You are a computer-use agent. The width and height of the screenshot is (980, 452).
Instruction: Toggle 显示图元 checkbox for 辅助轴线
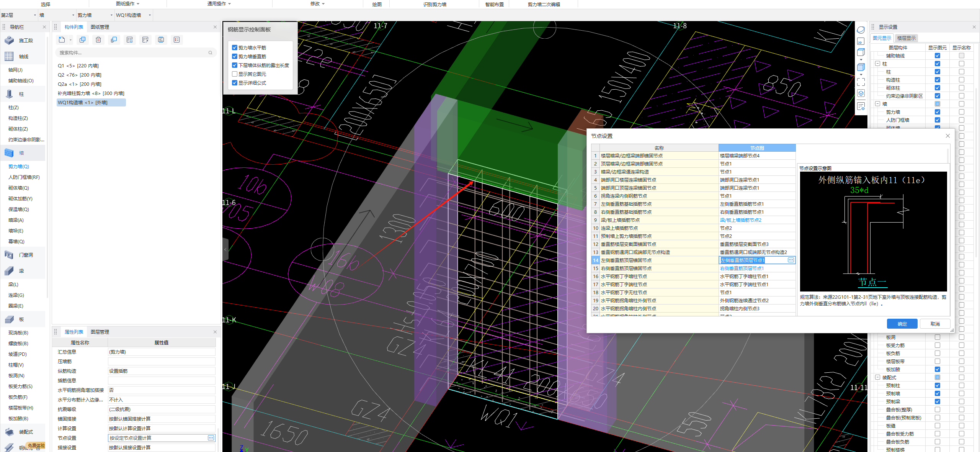tap(938, 56)
